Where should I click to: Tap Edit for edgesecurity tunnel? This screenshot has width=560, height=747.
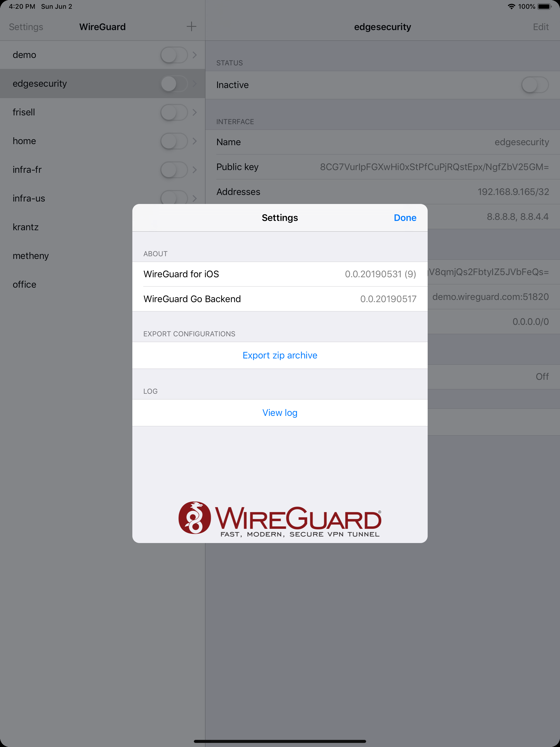click(x=541, y=27)
